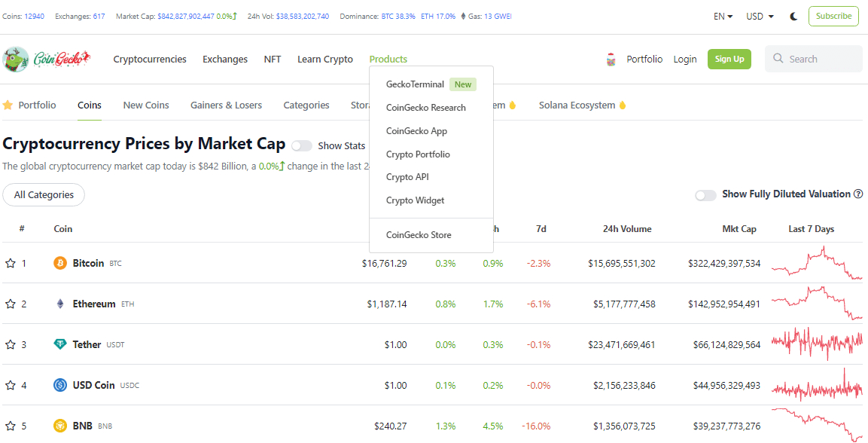Open the NFT nav menu
The height and width of the screenshot is (443, 868).
coord(273,60)
